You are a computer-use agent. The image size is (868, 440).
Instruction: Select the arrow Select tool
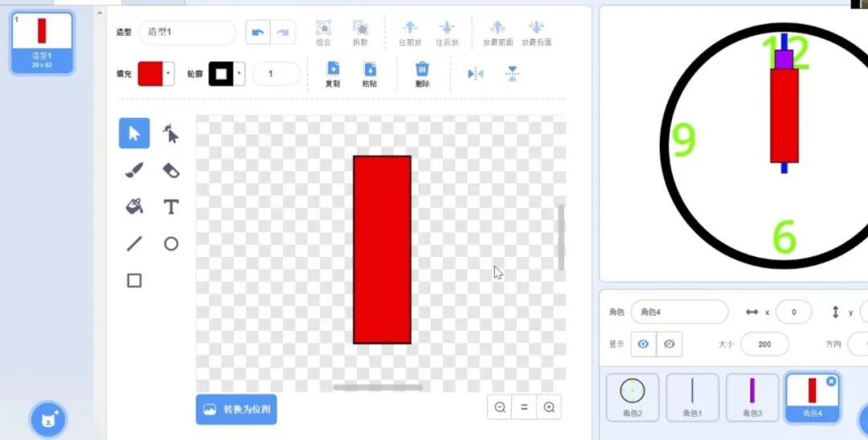(x=134, y=133)
